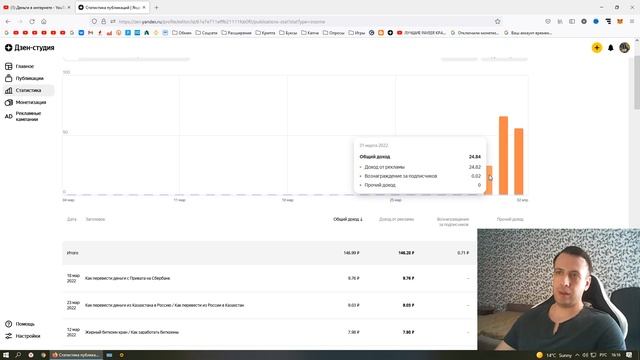The height and width of the screenshot is (360, 640).
Task: Open the weather widget in taskbar
Action: pyautogui.click(x=554, y=355)
